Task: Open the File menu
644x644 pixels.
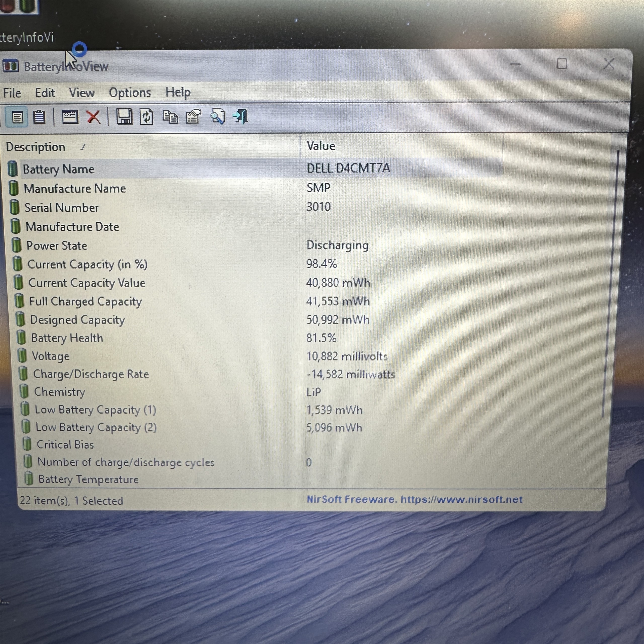Action: (12, 93)
